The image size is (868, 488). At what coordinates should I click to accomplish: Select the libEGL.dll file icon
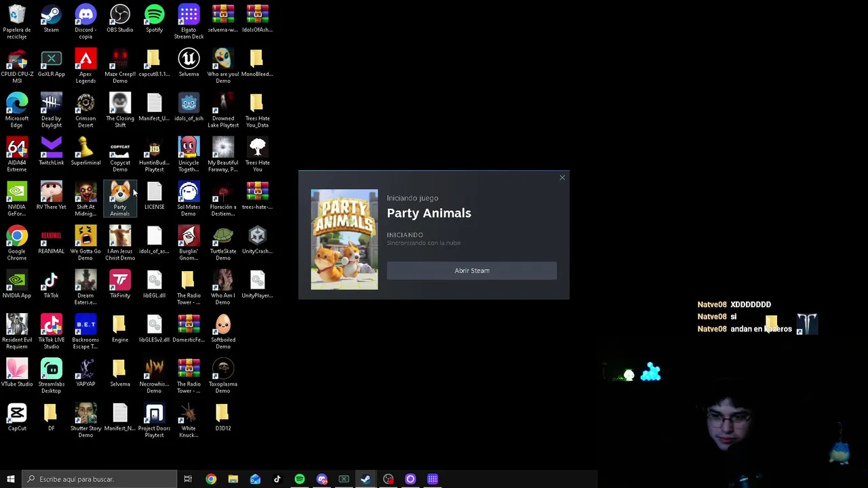pyautogui.click(x=154, y=284)
